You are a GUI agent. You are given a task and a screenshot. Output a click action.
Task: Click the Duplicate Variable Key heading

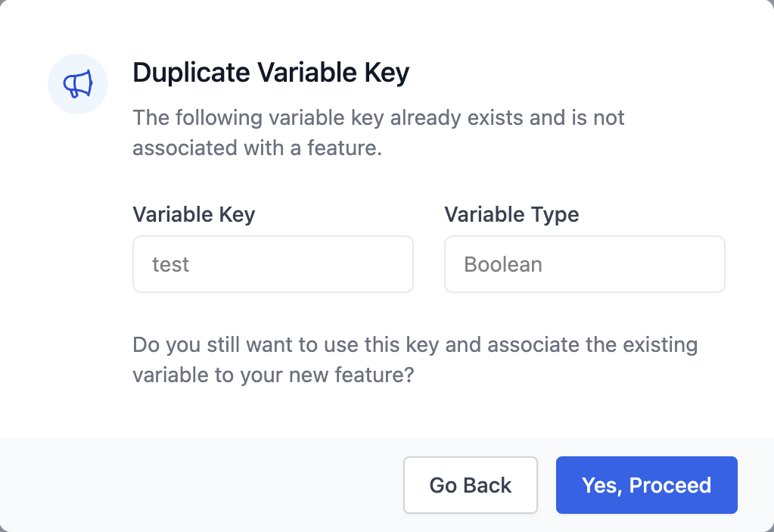271,73
